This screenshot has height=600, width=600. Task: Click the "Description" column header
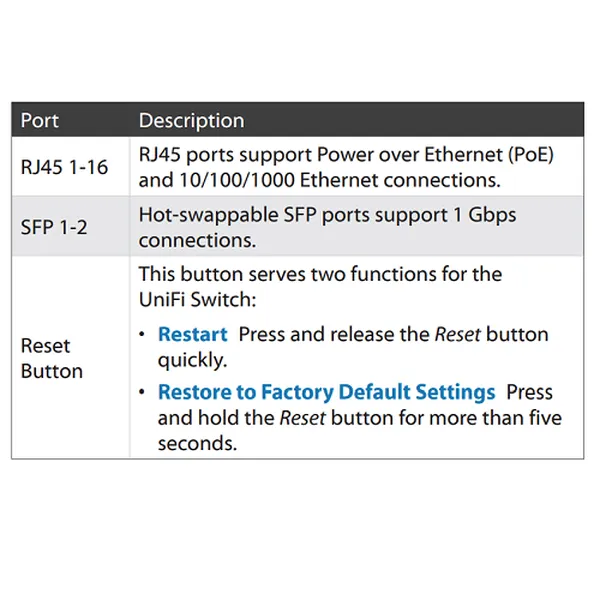191,121
